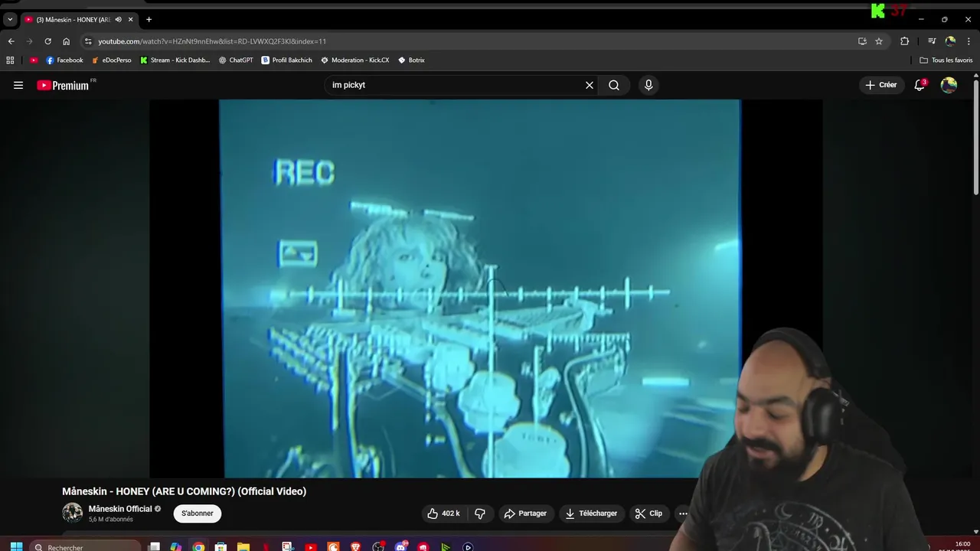This screenshot has width=980, height=551.
Task: Go back with browser back arrow
Action: click(11, 41)
